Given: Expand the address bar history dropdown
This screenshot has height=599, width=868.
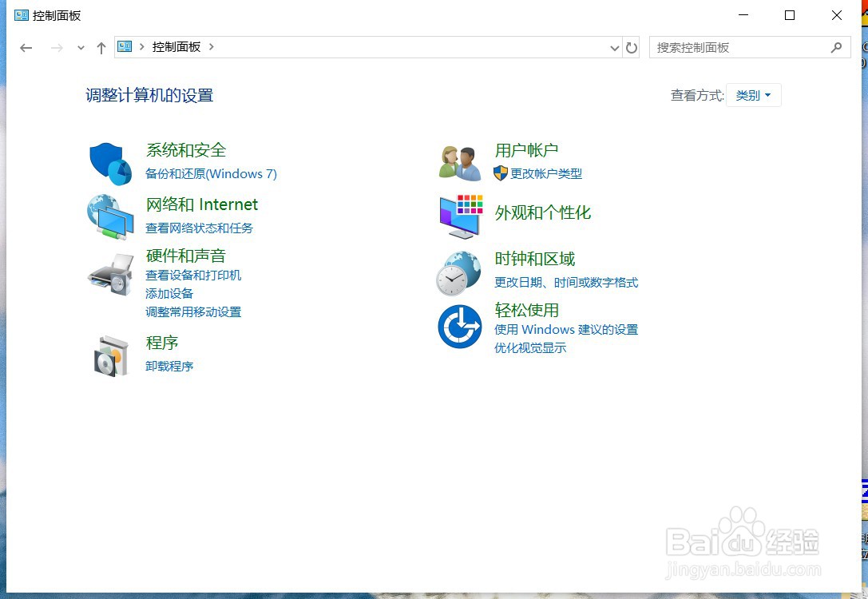Looking at the screenshot, I should (614, 47).
